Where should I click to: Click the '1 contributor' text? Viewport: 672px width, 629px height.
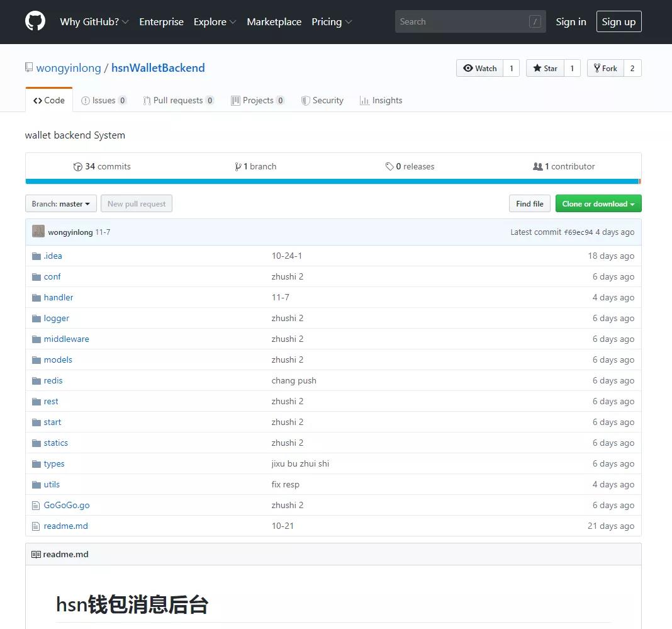click(569, 166)
